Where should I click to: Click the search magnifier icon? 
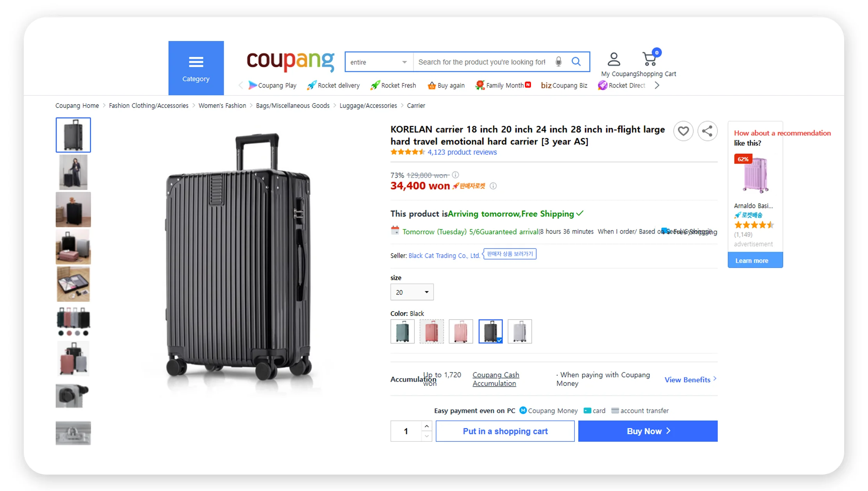(x=576, y=61)
